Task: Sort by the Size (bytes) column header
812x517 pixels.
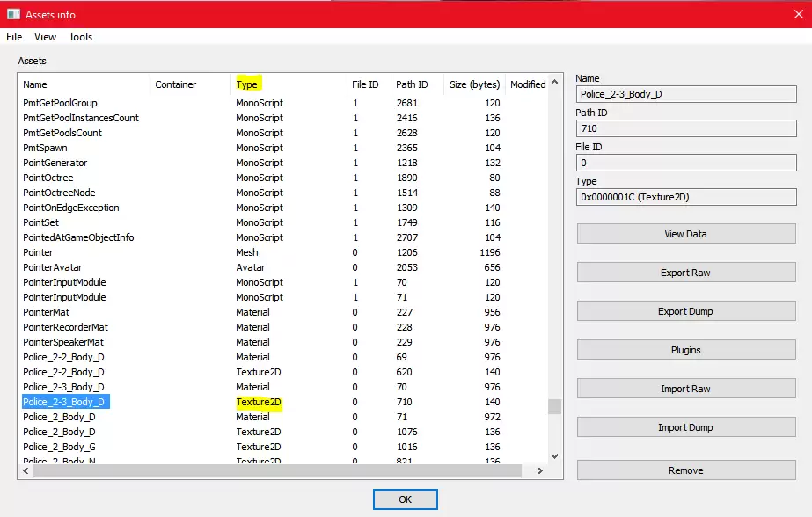Action: (474, 84)
